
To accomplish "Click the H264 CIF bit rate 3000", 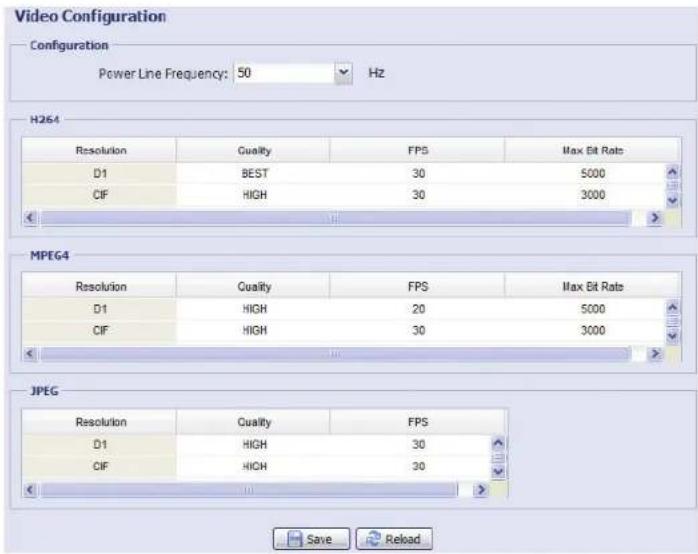I will pyautogui.click(x=592, y=195).
